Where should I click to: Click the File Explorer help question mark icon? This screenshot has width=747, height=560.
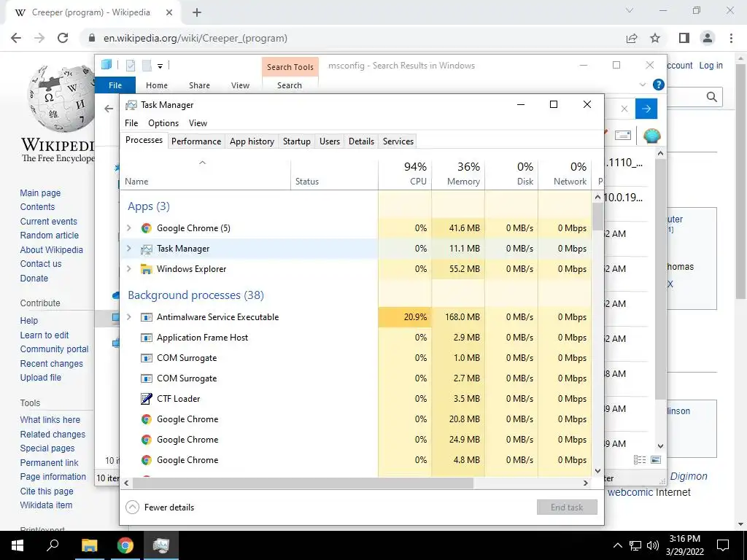[x=659, y=85]
